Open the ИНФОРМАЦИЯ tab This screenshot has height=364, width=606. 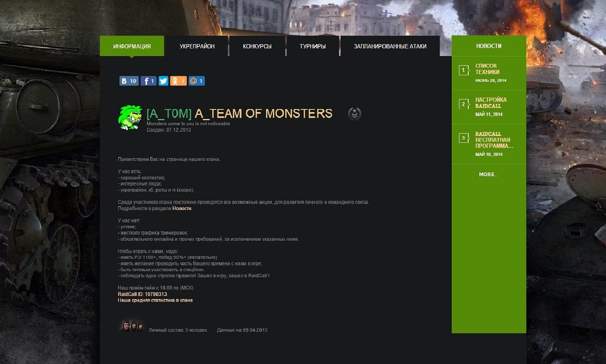pos(132,46)
